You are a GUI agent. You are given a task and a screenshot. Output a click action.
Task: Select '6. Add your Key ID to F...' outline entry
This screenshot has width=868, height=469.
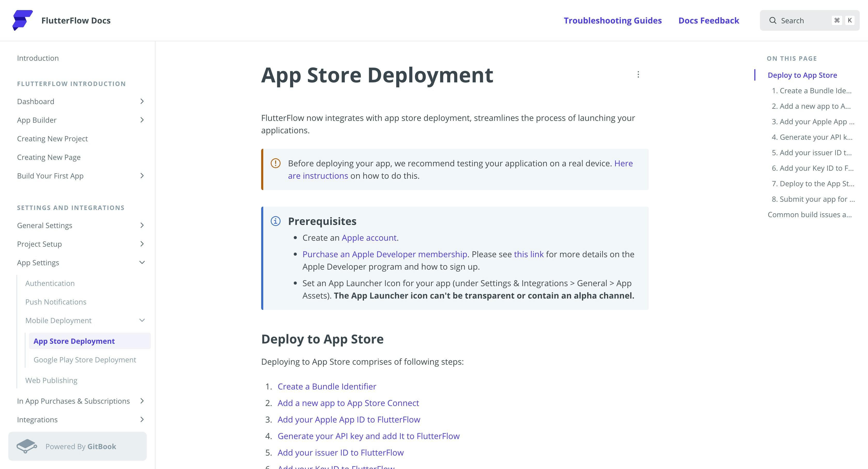[x=812, y=168]
